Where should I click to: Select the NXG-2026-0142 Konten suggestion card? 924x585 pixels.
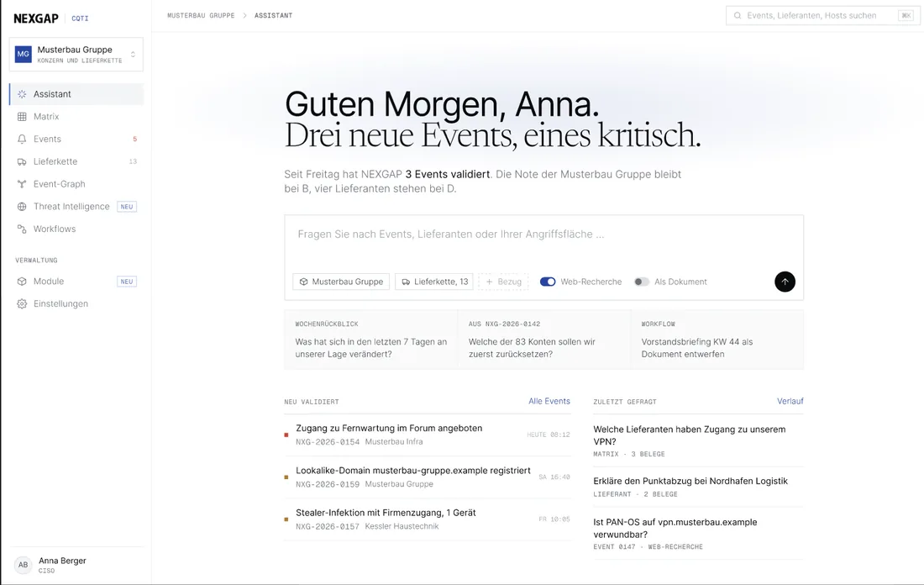[x=544, y=340]
